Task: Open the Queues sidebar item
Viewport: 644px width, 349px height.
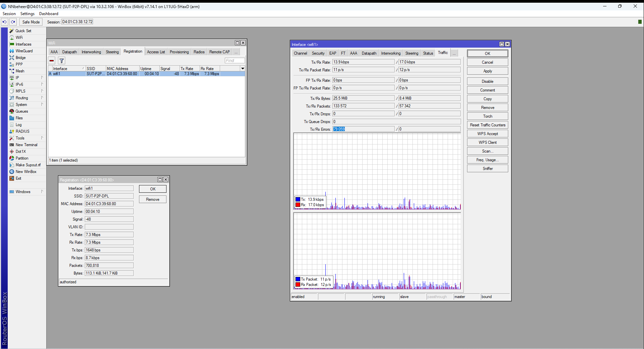Action: pyautogui.click(x=21, y=111)
